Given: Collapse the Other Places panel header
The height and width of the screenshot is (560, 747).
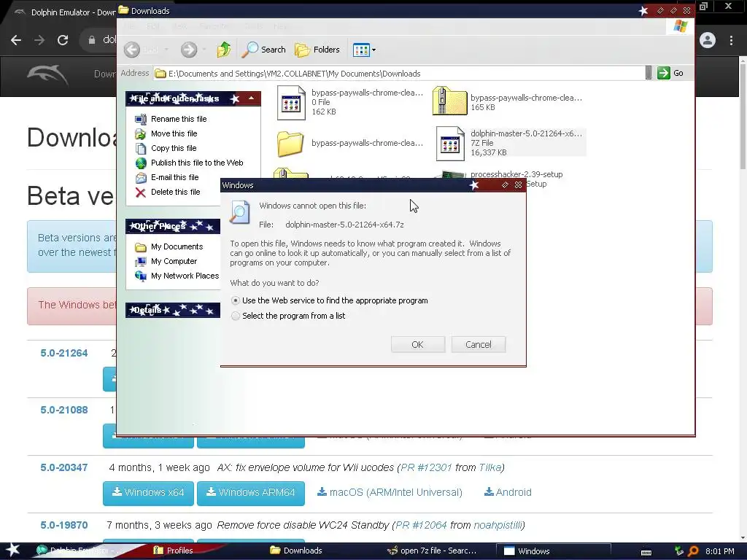Looking at the screenshot, I should pos(172,226).
